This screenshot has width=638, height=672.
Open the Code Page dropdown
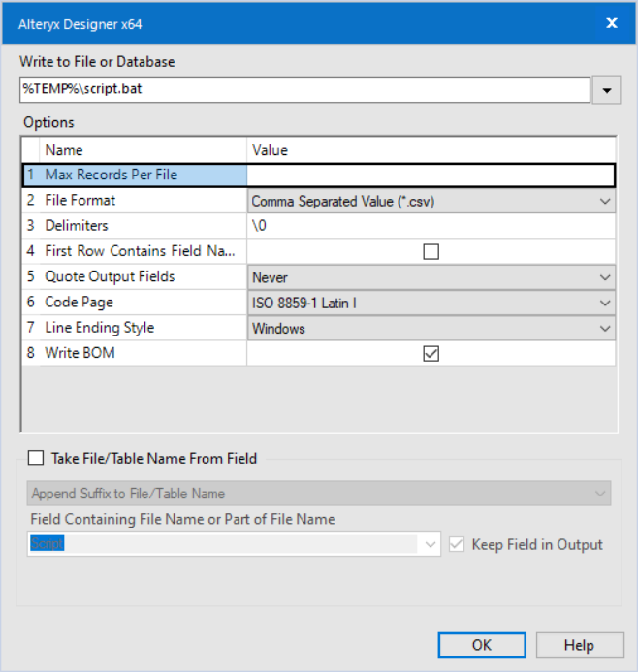pos(431,303)
